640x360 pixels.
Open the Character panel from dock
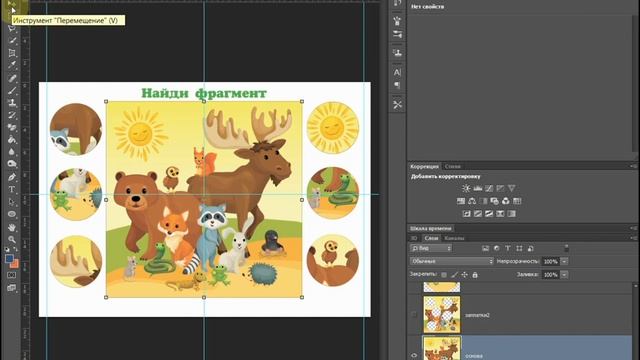click(397, 73)
